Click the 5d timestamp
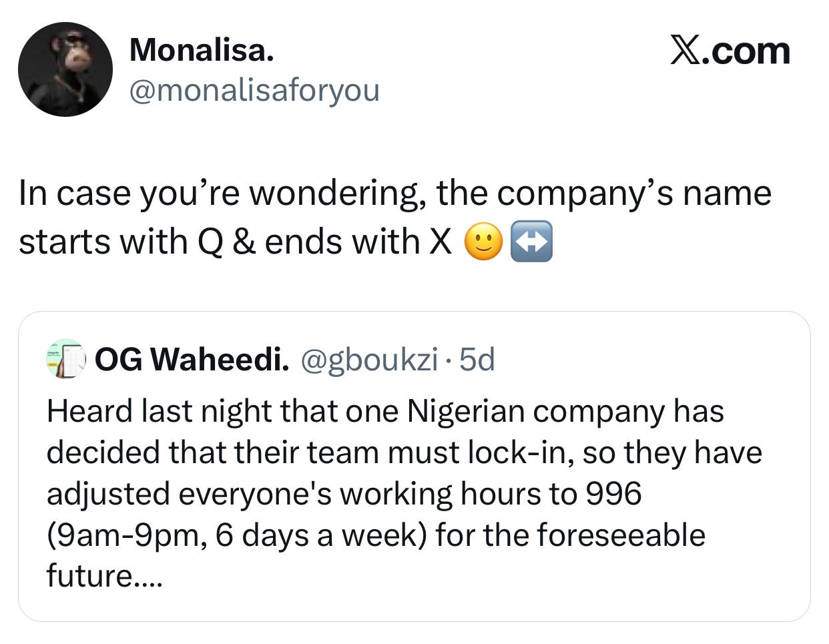Screen dimensions: 829x644 coord(478,360)
